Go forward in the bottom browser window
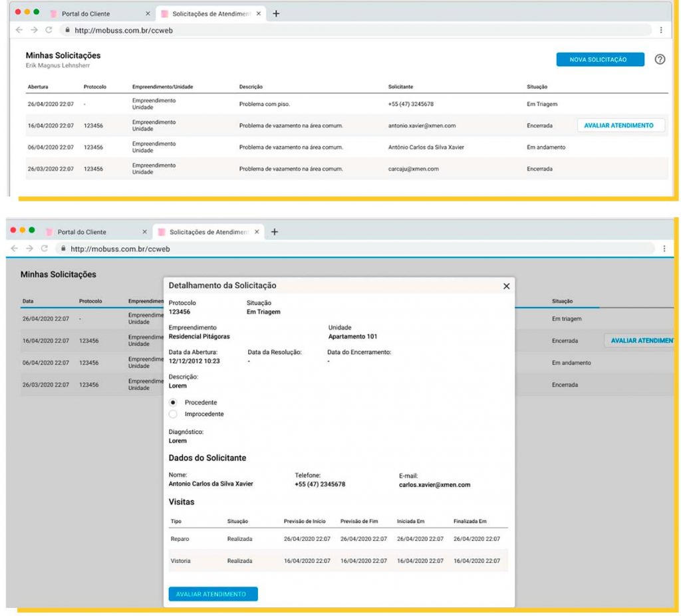The height and width of the screenshot is (616, 681). (x=29, y=249)
